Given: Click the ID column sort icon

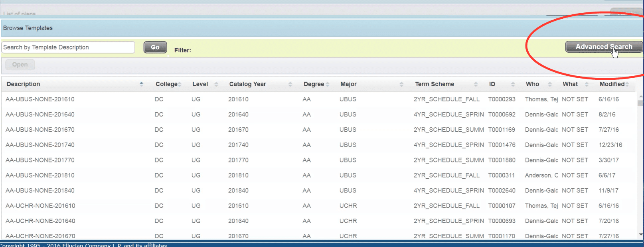Looking at the screenshot, I should 513,84.
